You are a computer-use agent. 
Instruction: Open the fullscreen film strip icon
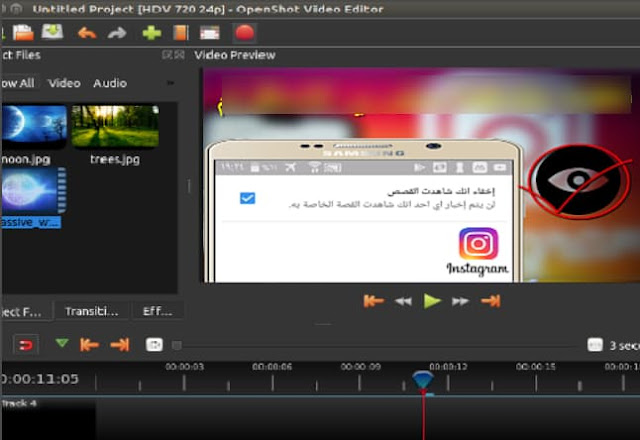pos(210,33)
